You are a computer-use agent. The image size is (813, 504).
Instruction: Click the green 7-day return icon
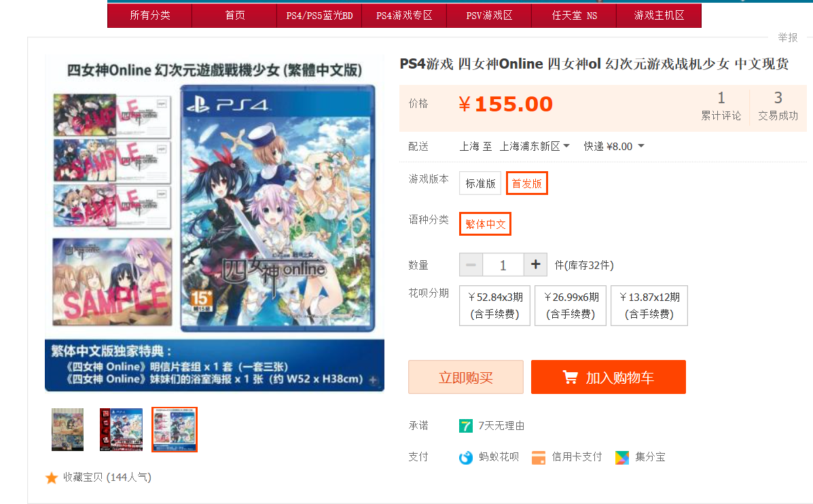coord(466,426)
